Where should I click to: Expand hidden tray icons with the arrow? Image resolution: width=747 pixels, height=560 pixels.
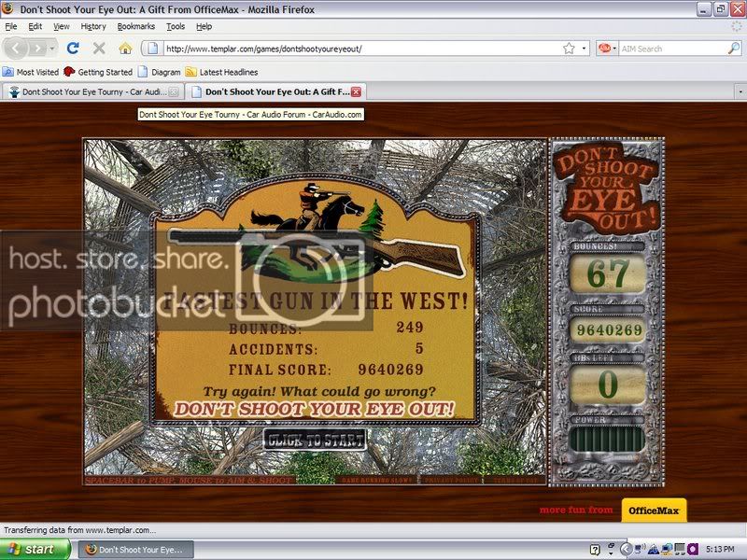[626, 550]
